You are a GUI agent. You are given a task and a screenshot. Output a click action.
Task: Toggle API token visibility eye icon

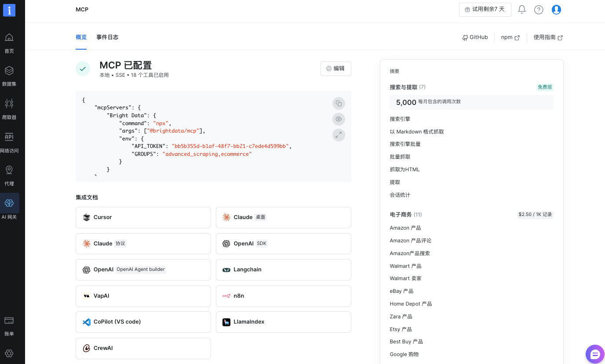339,119
